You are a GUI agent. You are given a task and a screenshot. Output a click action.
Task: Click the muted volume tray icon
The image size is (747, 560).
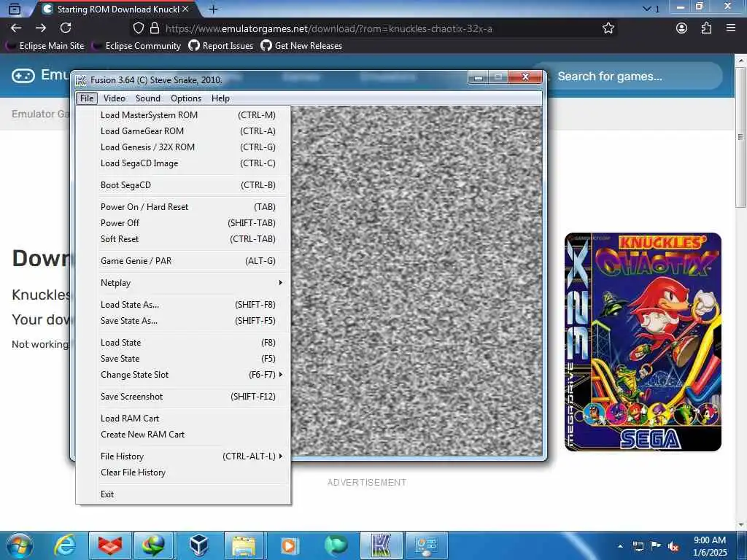tap(673, 547)
